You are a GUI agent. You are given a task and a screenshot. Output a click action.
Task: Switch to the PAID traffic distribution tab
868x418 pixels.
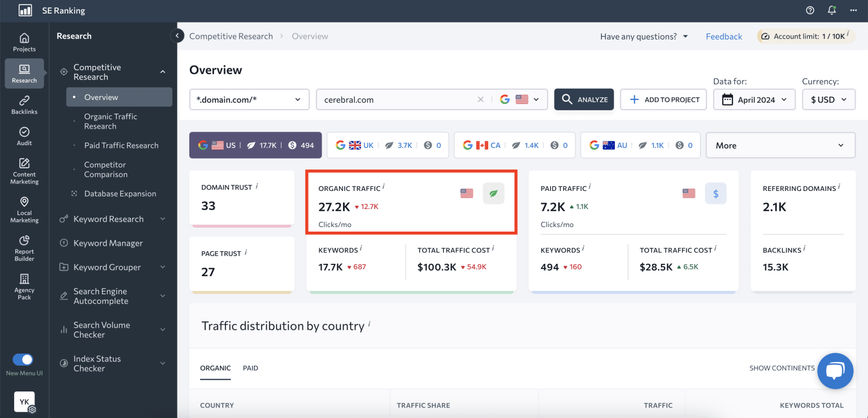pyautogui.click(x=250, y=368)
